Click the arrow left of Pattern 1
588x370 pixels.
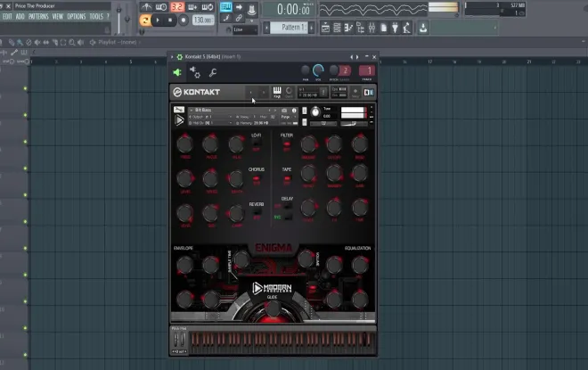click(266, 28)
